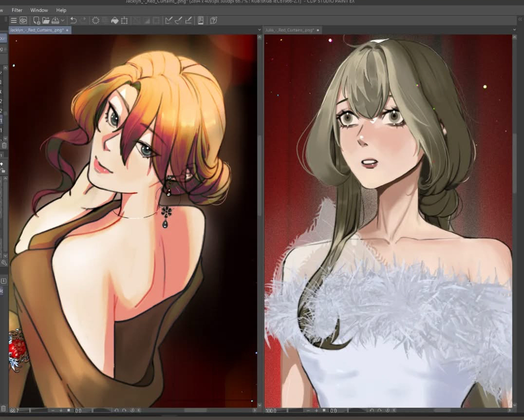This screenshot has width=524, height=420.
Task: Open the Filter menu
Action: tap(17, 10)
